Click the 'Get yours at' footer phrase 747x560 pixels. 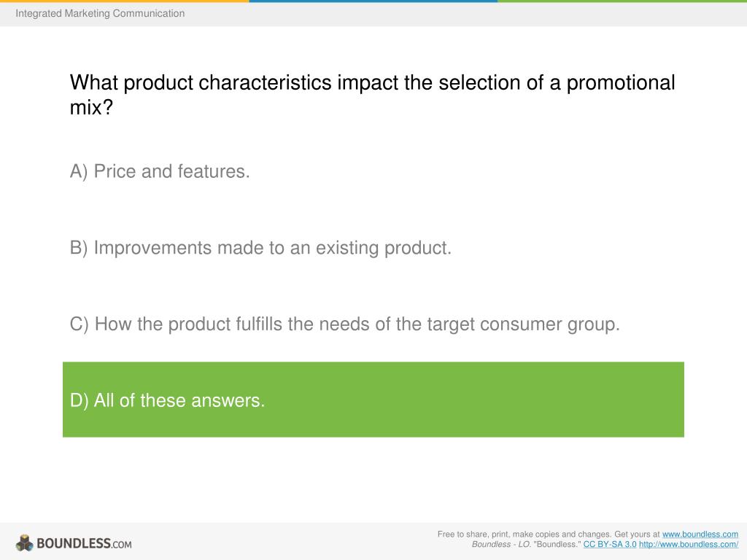tap(637, 534)
